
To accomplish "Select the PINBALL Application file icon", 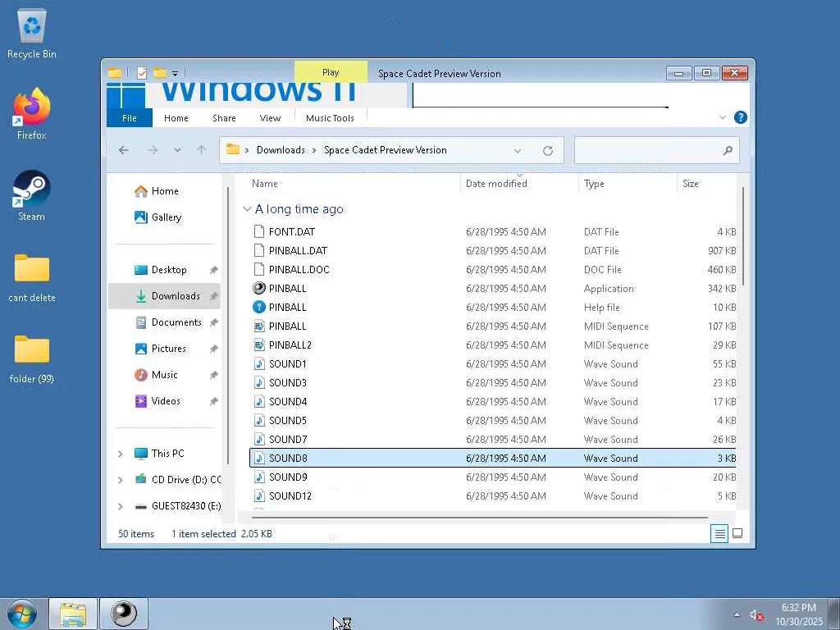I will [x=258, y=288].
